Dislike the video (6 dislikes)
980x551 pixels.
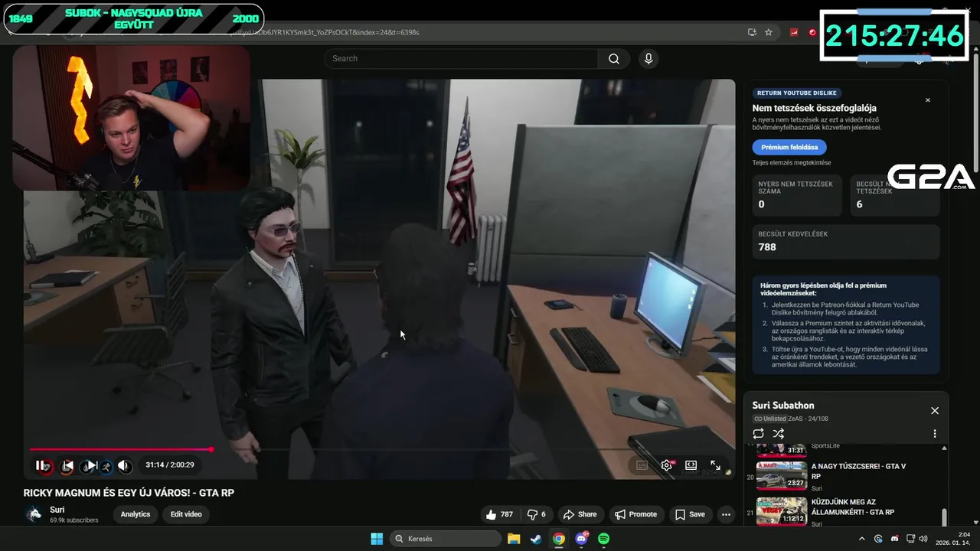point(537,514)
